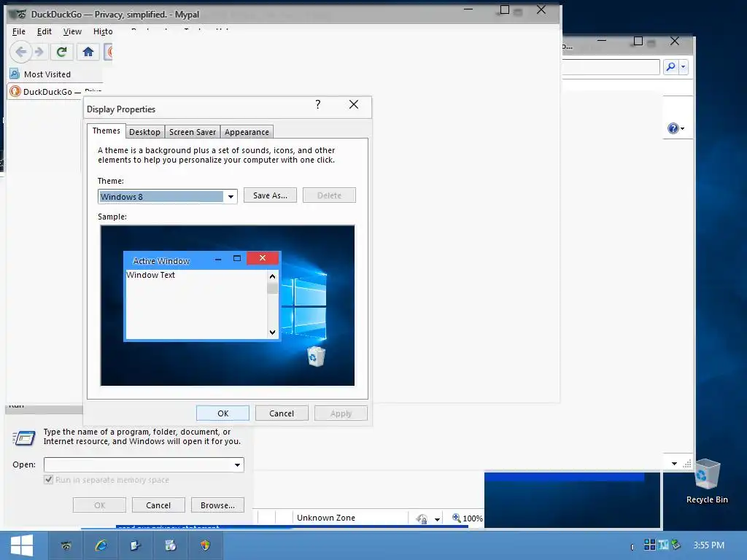Click Apply in Display Properties
The image size is (747, 560).
[341, 413]
